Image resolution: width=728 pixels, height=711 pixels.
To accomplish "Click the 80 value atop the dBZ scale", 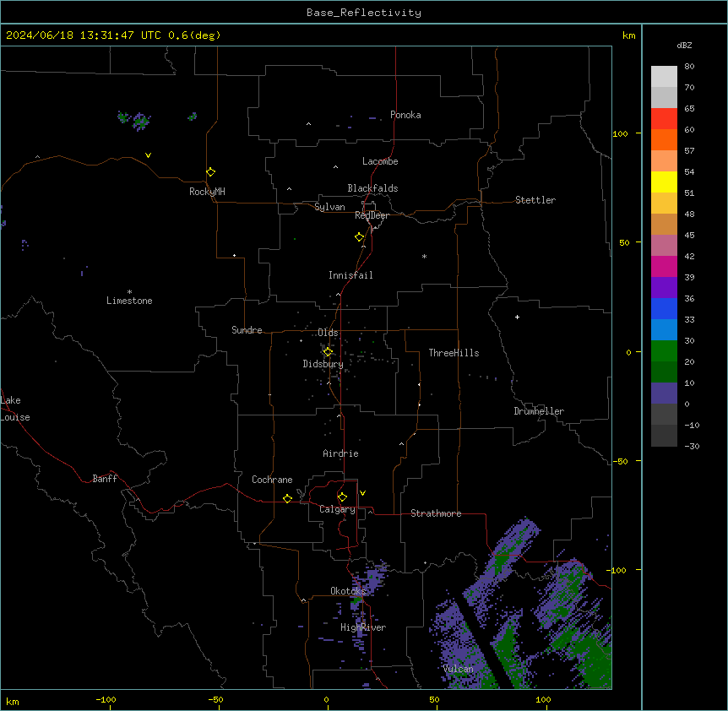I will (x=689, y=67).
